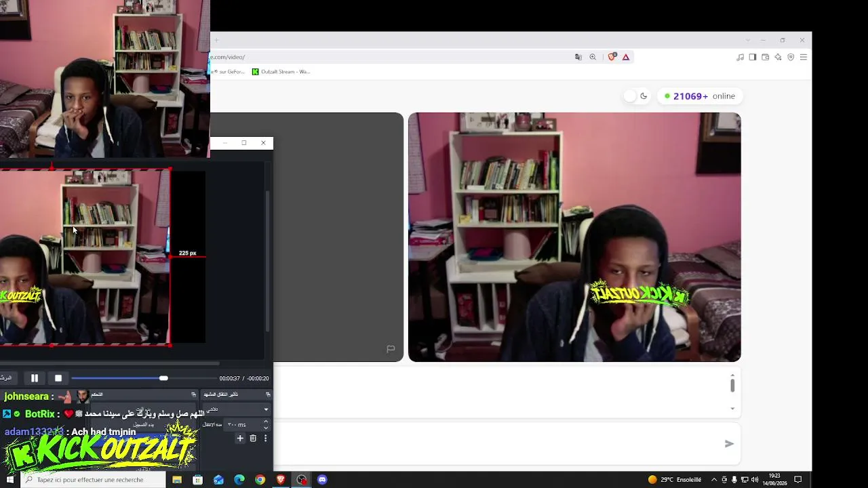The image size is (868, 488).
Task: Open the Brave Rewards triangle icon
Action: 626,57
